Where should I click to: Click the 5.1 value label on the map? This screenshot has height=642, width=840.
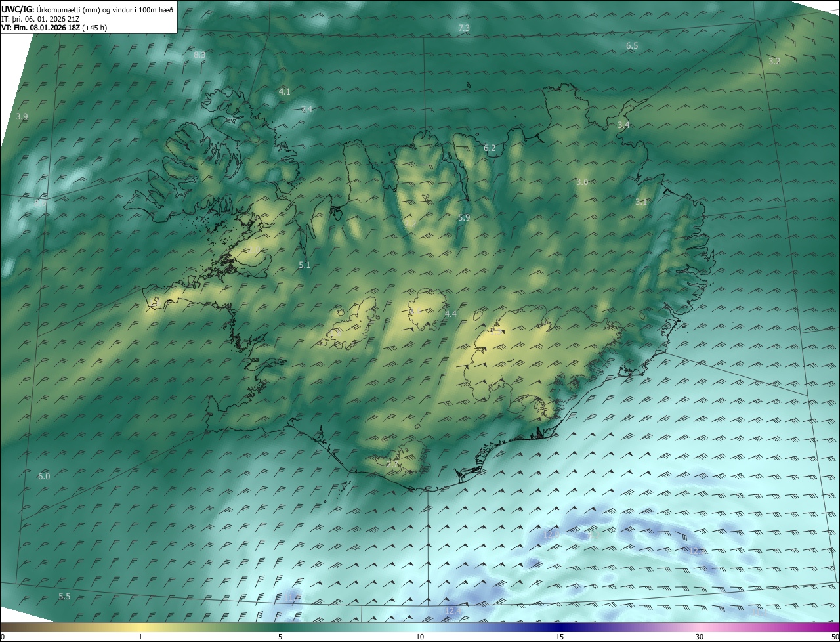(x=304, y=265)
